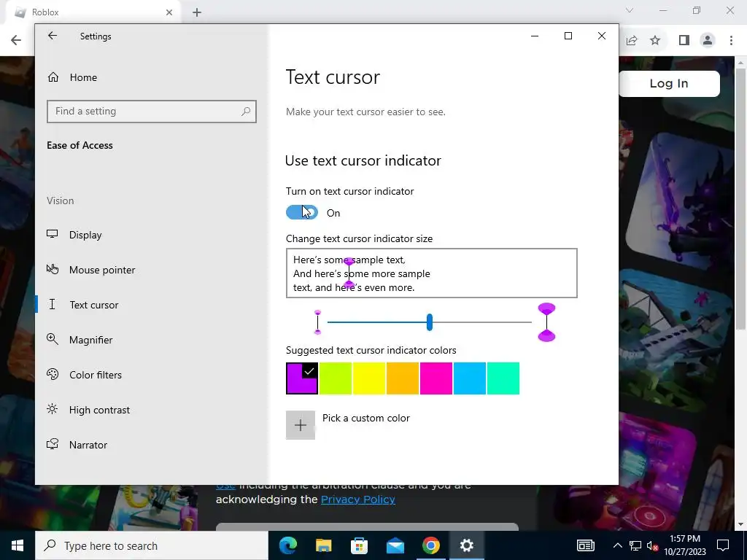Go back using the Settings back arrow
This screenshot has height=560, width=747.
pyautogui.click(x=53, y=36)
